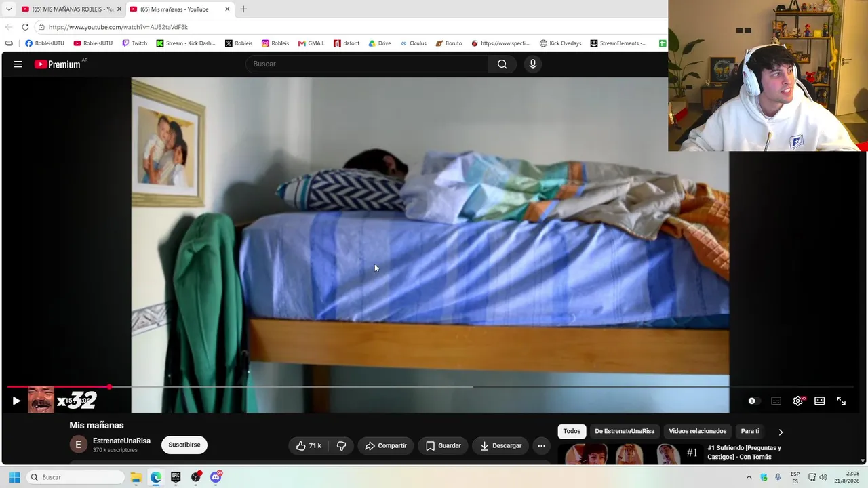Viewport: 868px width, 488px height.
Task: Download video using the Descargar button
Action: [x=501, y=445]
